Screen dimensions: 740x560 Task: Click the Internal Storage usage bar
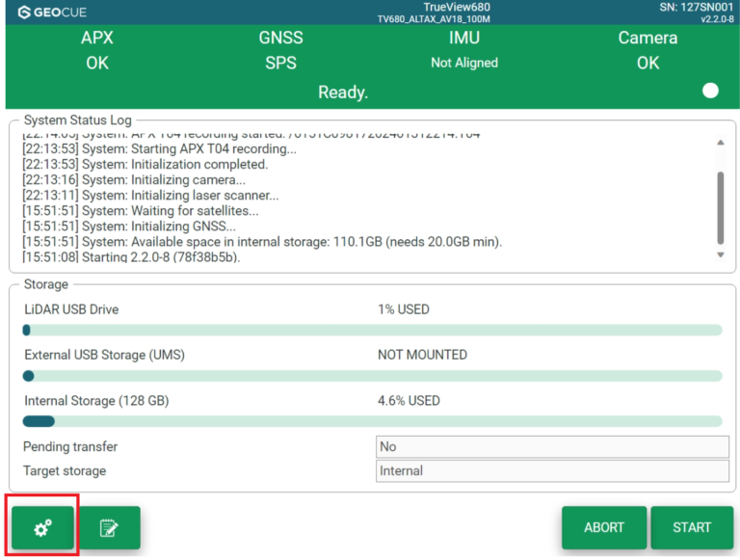(372, 421)
